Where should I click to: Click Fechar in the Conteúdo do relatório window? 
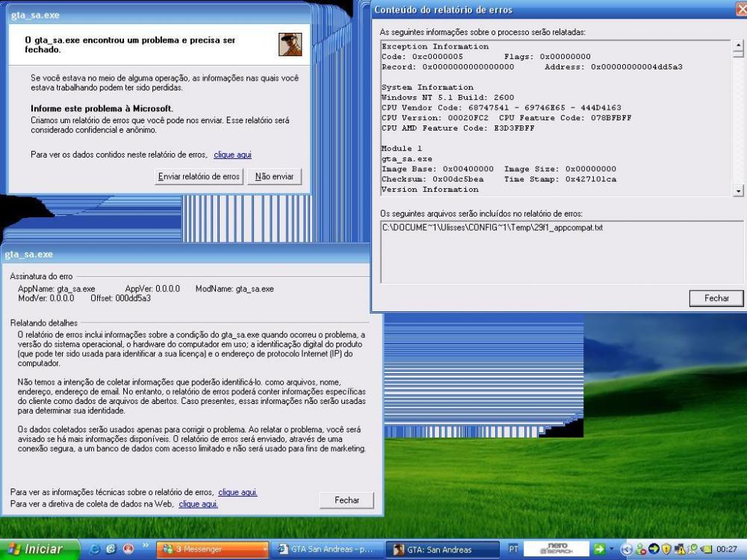716,298
